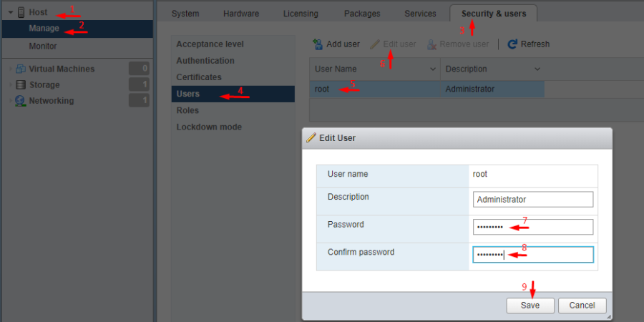Select Roles in the settings list

click(187, 110)
